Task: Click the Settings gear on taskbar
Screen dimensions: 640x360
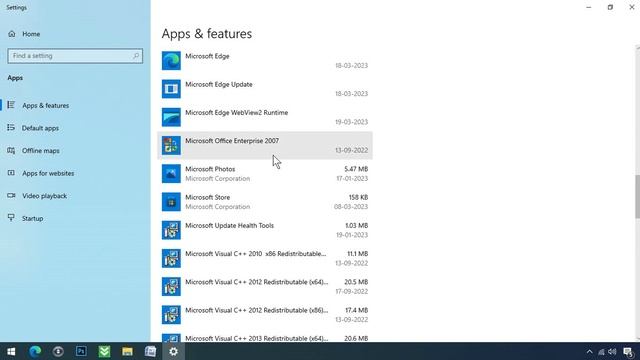Action: tap(173, 351)
